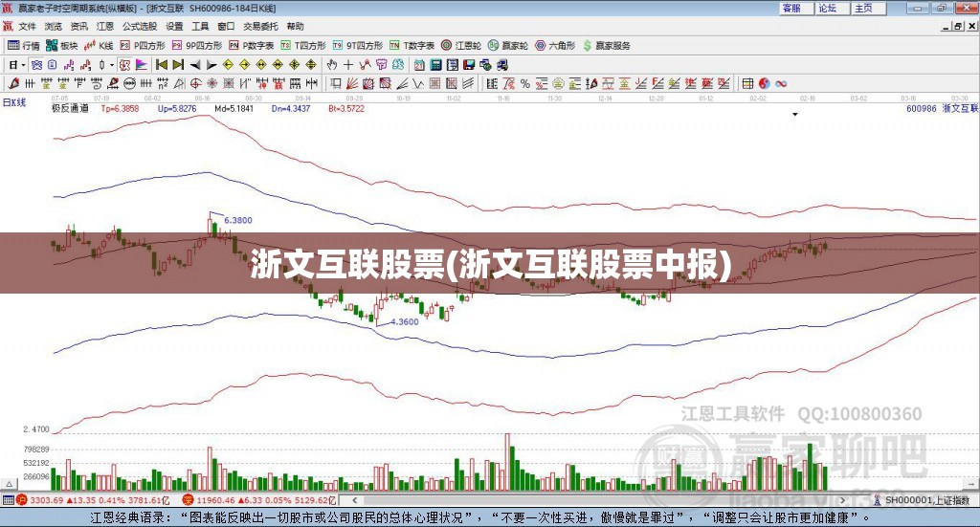
Task: Jump to first bar icon
Action: 161,65
